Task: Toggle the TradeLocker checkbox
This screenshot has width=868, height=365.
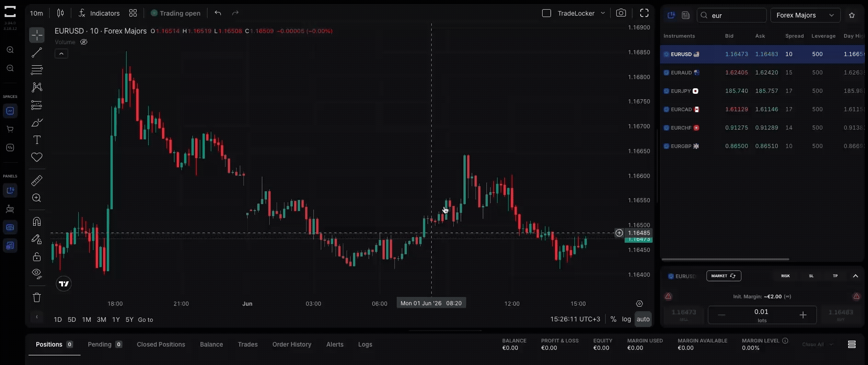Action: pyautogui.click(x=546, y=13)
